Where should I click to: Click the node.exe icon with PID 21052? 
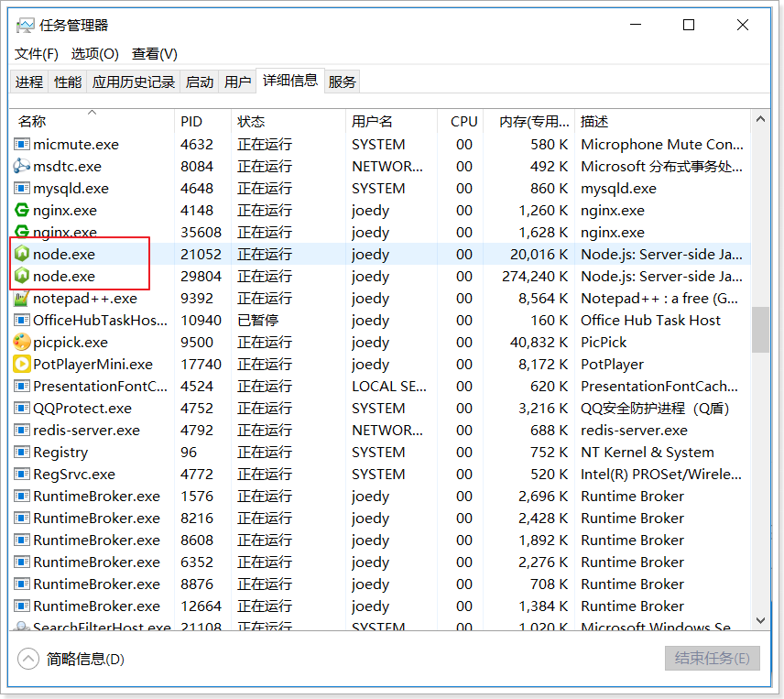pos(21,254)
